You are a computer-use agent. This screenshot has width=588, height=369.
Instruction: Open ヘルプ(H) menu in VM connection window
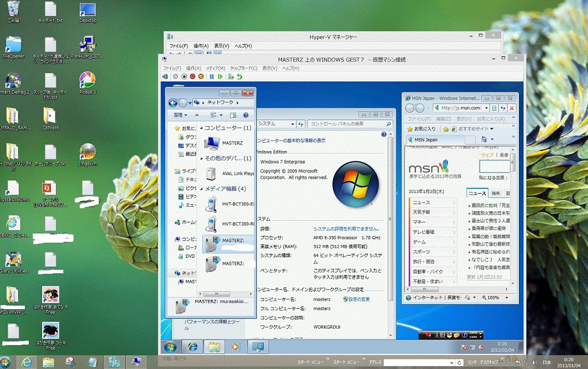pyautogui.click(x=290, y=68)
